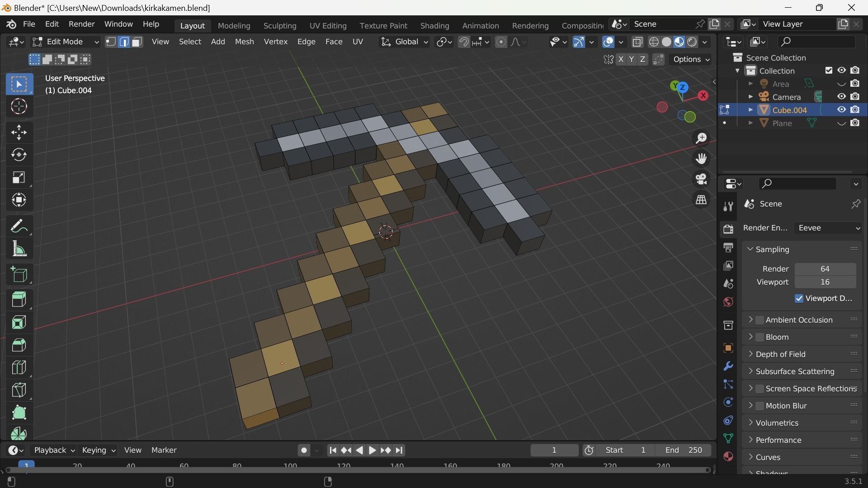Viewport: 868px width, 488px height.
Task: Hide Cube.004 in viewport
Action: coord(841,110)
